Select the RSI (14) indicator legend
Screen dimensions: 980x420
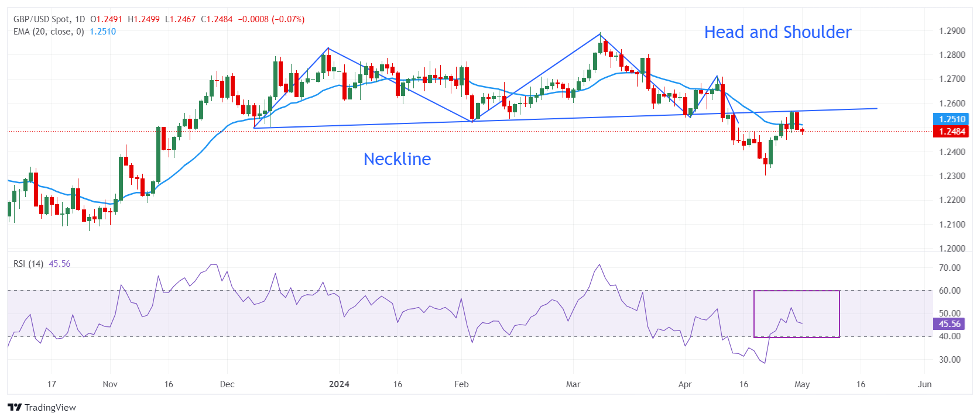point(28,264)
